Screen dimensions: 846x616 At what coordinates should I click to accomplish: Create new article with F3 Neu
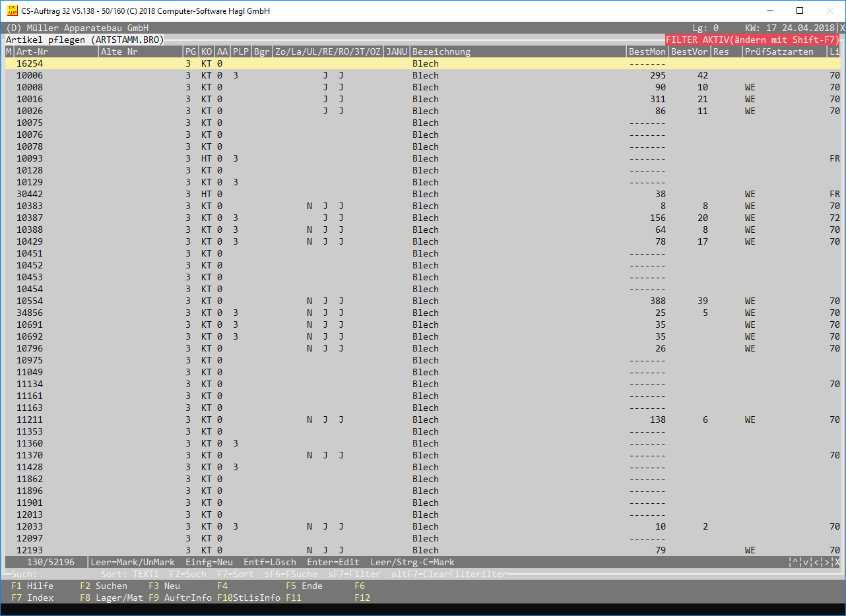tap(164, 586)
